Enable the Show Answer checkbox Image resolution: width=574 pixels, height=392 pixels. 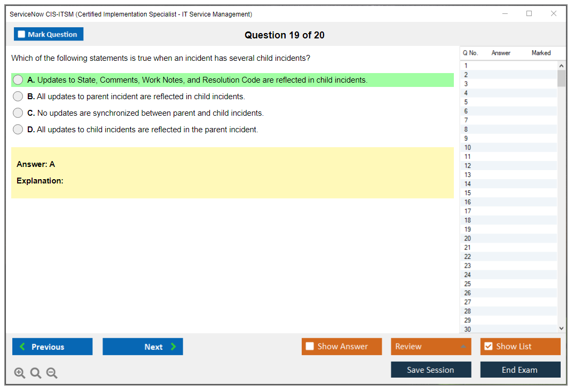pyautogui.click(x=310, y=347)
